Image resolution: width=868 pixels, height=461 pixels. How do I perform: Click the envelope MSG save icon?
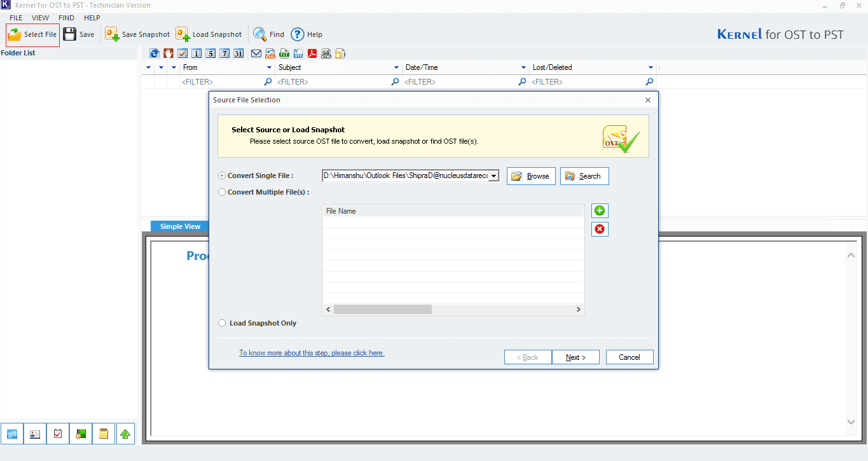pos(256,53)
